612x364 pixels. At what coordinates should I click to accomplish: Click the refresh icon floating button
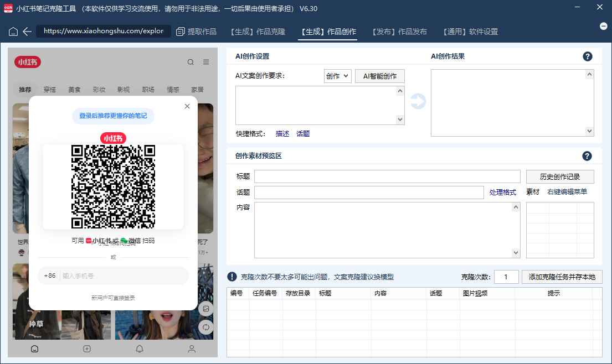click(206, 327)
